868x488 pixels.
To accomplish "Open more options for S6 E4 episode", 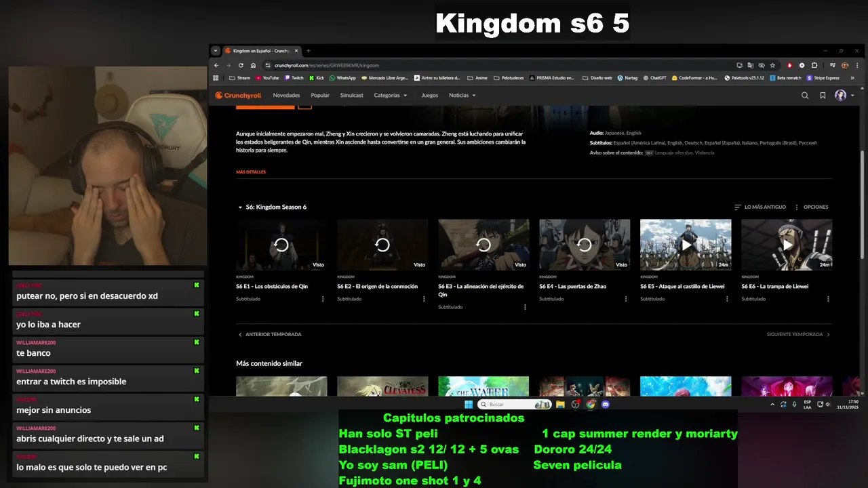I will point(626,299).
